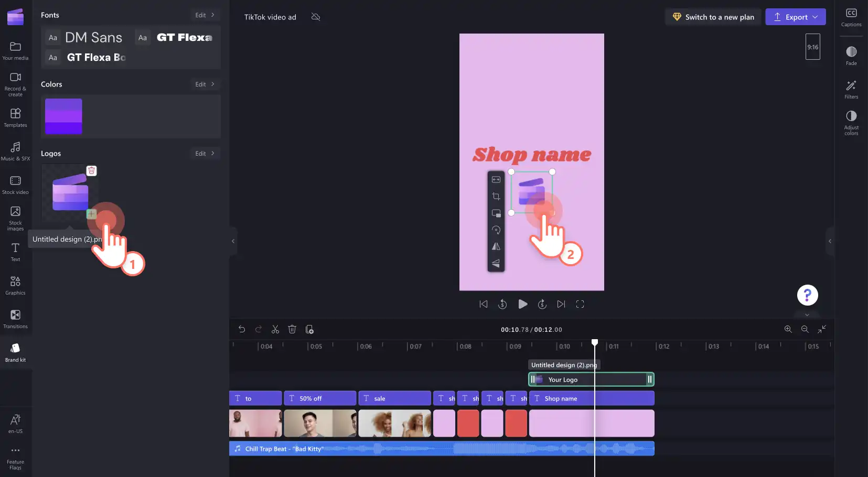Open the Record & create sidebar tab
The image size is (868, 477).
[15, 84]
